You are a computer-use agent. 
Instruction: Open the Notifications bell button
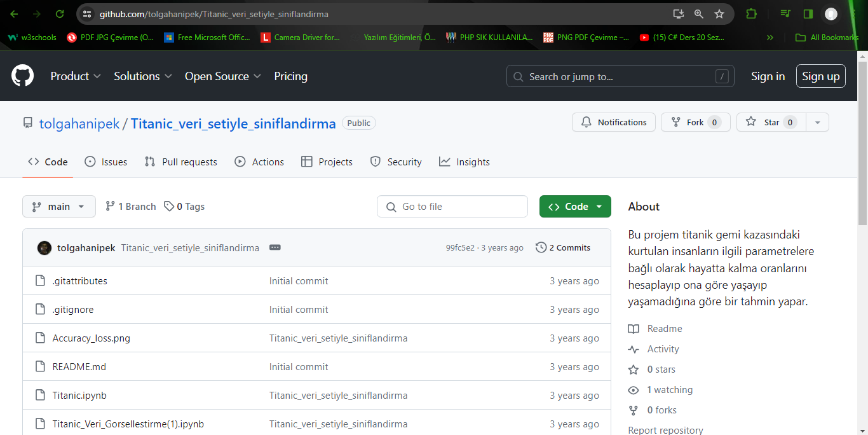point(613,122)
